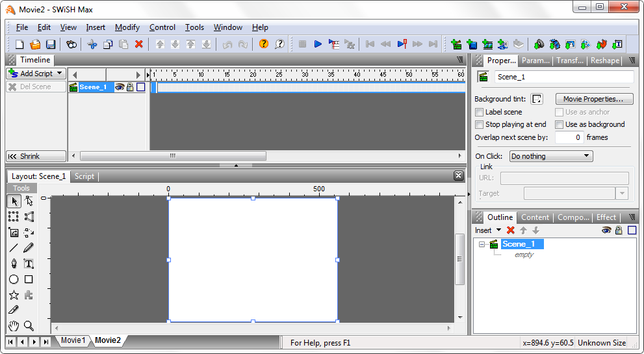This screenshot has height=354, width=644.
Task: Pick the Ellipse drawing tool
Action: pyautogui.click(x=14, y=279)
